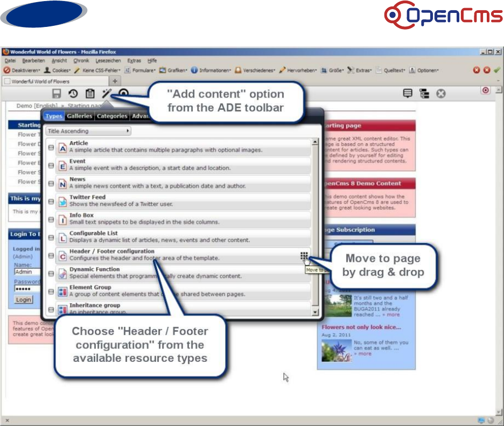This screenshot has width=504, height=426.
Task: Toggle the selector next to Header / Footer configuration
Action: click(51, 256)
